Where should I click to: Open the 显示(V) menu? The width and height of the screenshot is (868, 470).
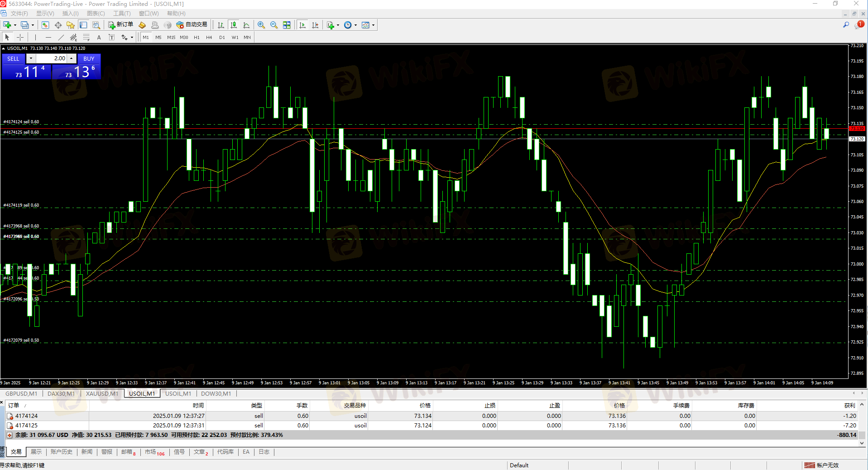pyautogui.click(x=45, y=14)
